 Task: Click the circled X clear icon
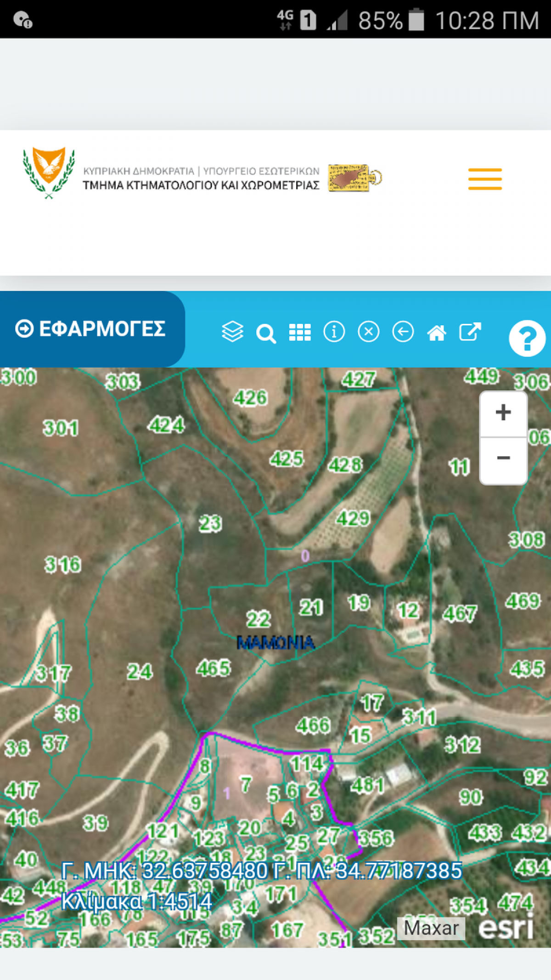tap(368, 331)
